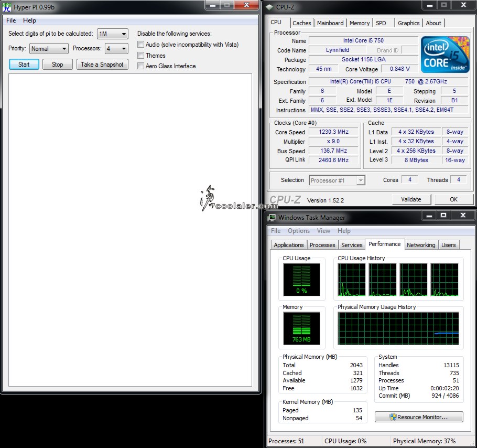Click the Up Time value 0:00:02:20
This screenshot has height=448, width=477.
(445, 388)
